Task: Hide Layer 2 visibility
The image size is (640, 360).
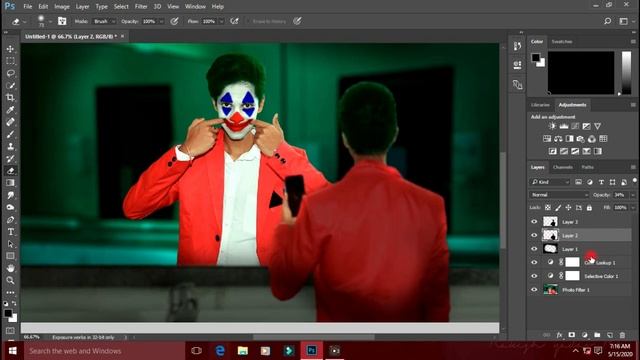Action: pyautogui.click(x=534, y=235)
